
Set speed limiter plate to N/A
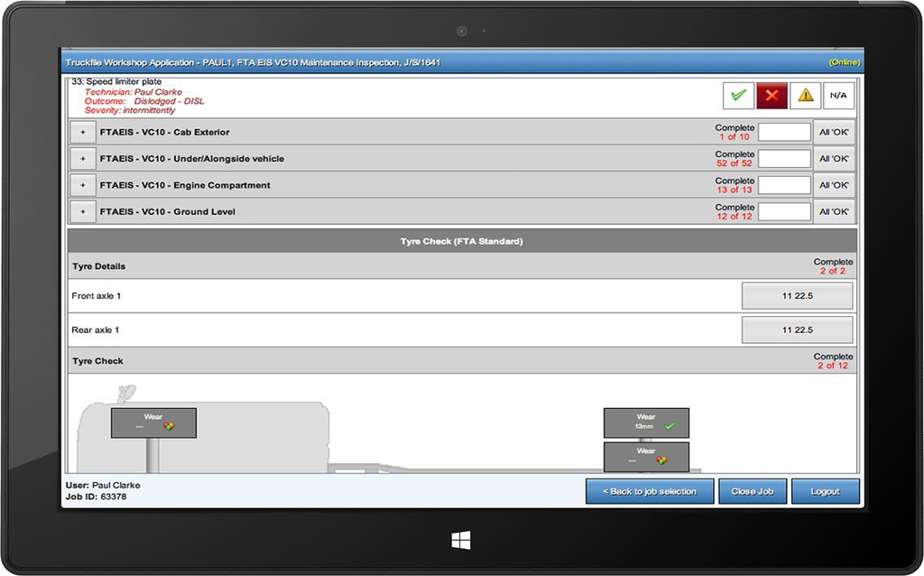(838, 95)
